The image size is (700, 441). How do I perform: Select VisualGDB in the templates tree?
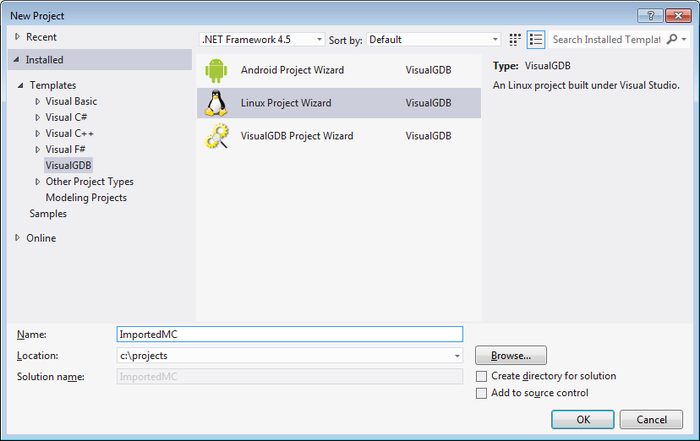[x=68, y=166]
